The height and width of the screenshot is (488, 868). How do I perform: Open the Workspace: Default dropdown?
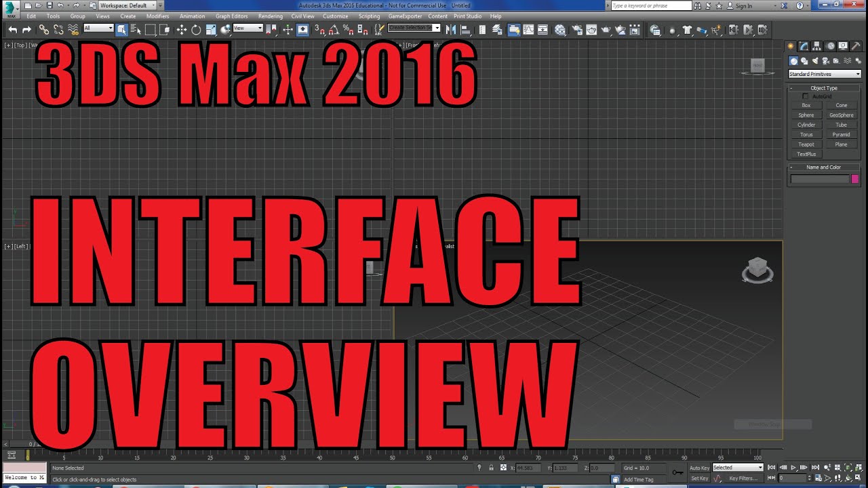coord(127,5)
